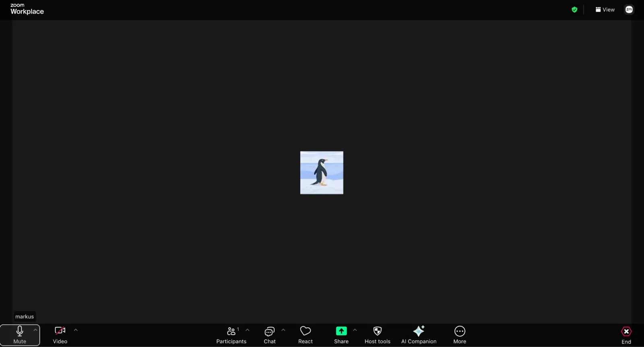The image size is (644, 347).
Task: Open Host tools shield menu
Action: (378, 335)
